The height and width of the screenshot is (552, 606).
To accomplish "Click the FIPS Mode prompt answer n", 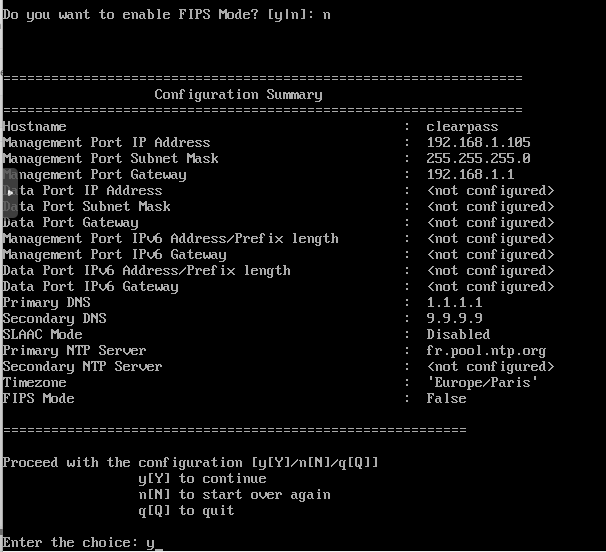I will tap(327, 15).
